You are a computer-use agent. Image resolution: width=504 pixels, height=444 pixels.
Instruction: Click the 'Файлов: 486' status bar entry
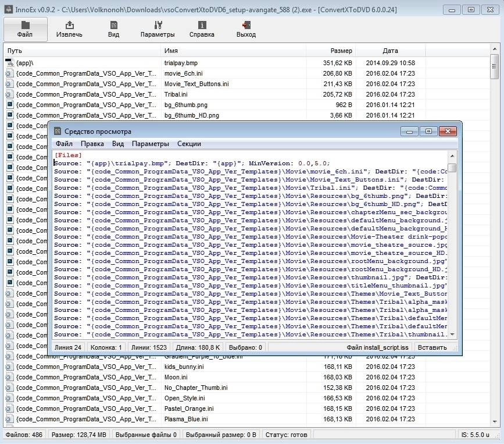[24, 435]
